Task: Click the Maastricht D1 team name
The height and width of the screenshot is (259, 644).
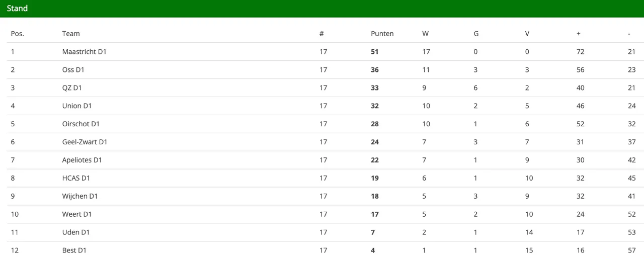Action: 84,52
